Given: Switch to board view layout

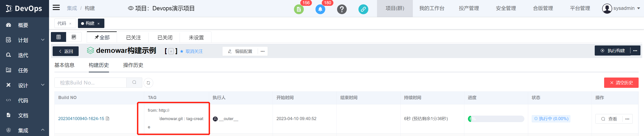Looking at the screenshot, I should [74, 37].
